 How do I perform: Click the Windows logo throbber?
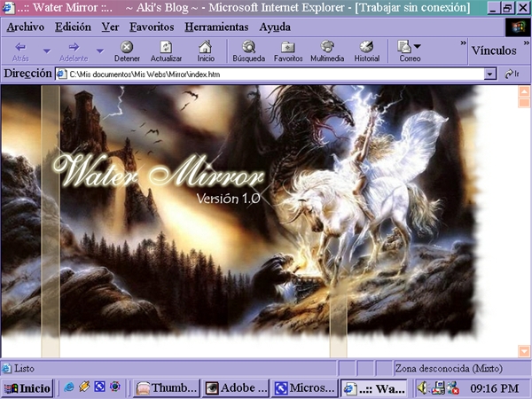518,27
